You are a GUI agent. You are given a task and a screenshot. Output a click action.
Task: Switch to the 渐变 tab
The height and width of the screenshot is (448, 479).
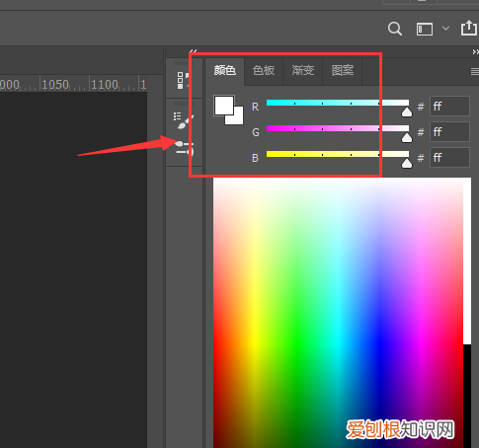(303, 70)
